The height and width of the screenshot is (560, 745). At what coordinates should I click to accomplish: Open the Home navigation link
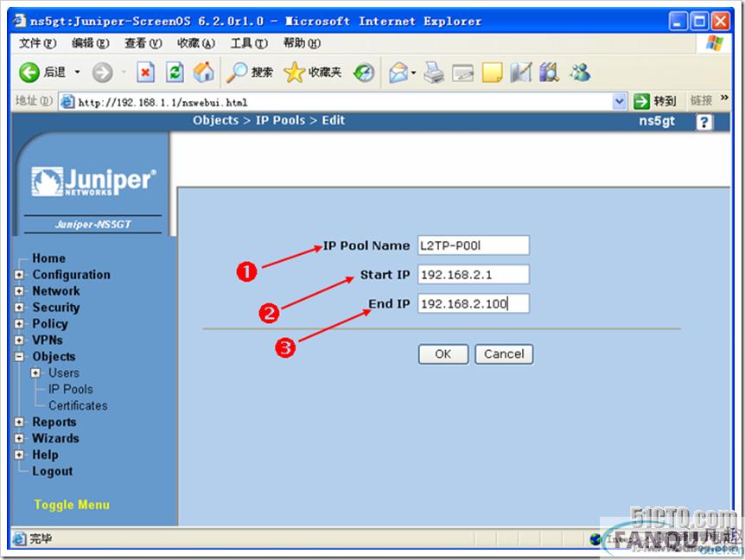click(49, 258)
